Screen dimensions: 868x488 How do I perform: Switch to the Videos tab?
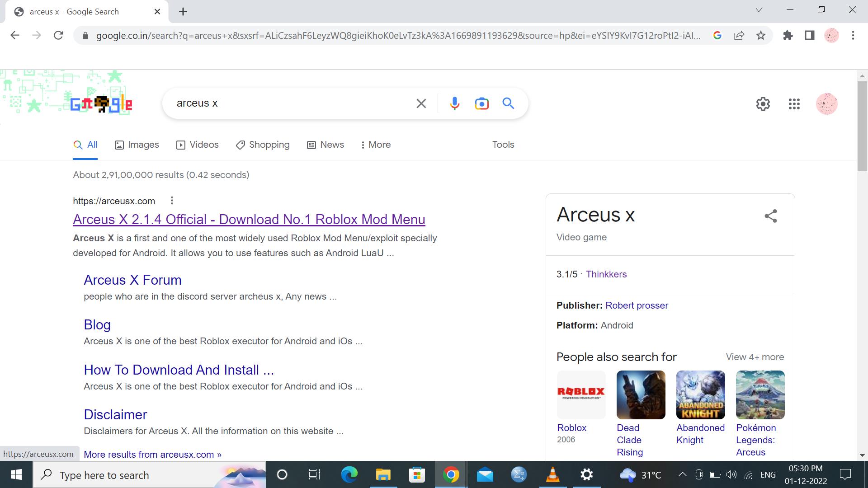[198, 145]
